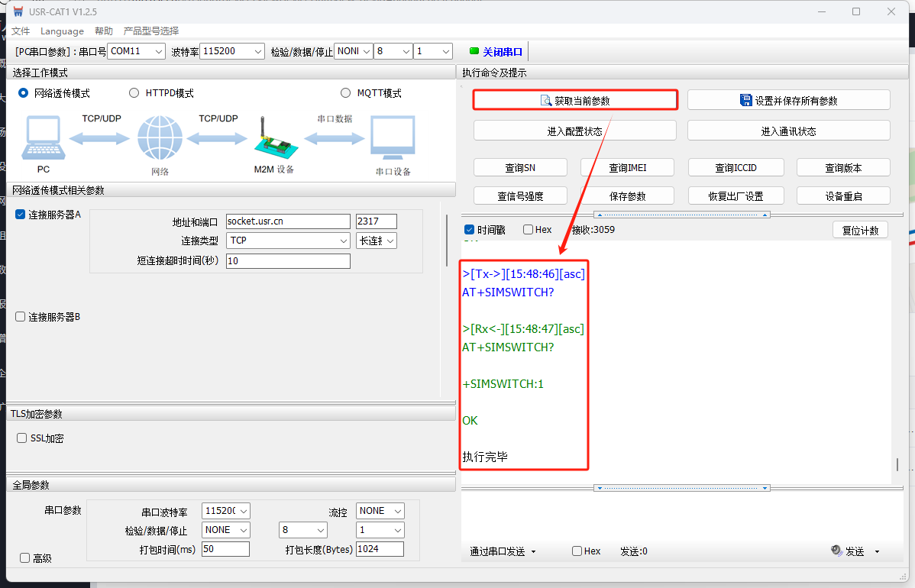Image resolution: width=915 pixels, height=588 pixels.
Task: Click the socket.usr.cn address field
Action: (287, 221)
